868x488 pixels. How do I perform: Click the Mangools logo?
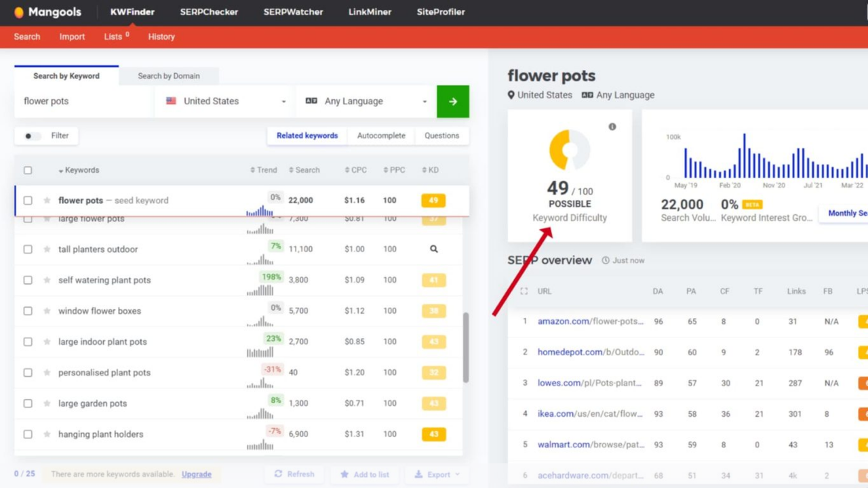tap(49, 12)
